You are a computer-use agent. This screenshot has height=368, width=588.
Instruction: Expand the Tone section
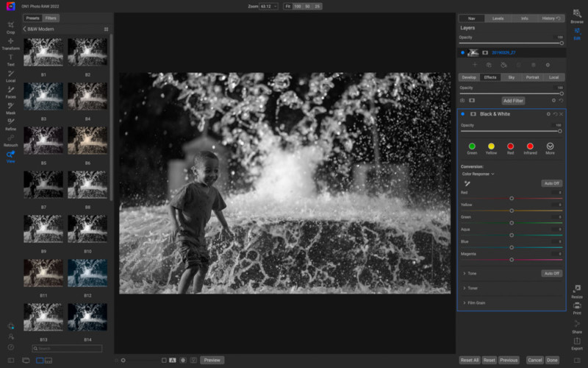pos(470,274)
